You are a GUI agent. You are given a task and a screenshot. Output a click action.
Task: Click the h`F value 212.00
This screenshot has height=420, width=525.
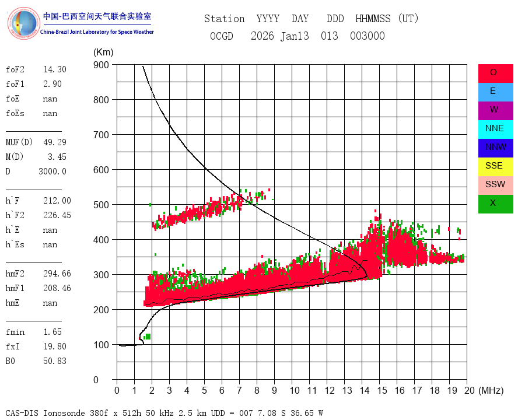coord(57,201)
